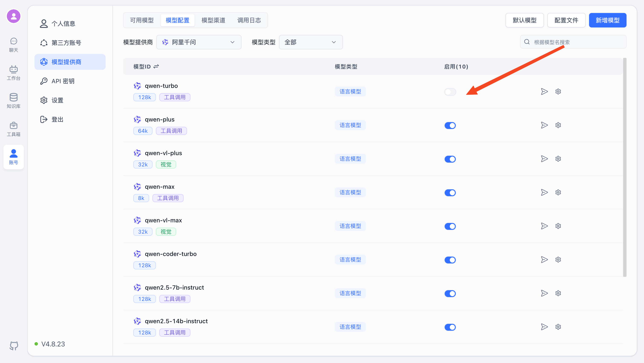Switch to the 模型渠道 tab
Image resolution: width=644 pixels, height=363 pixels.
pos(213,20)
